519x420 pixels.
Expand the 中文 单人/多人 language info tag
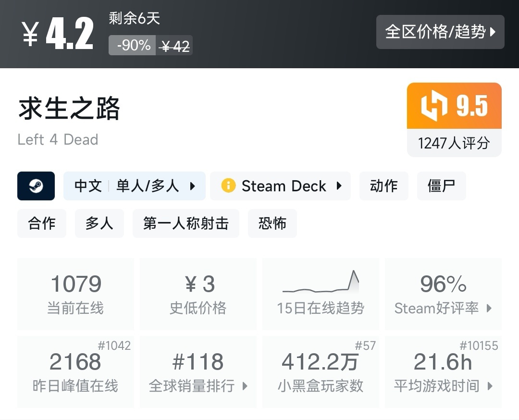(x=135, y=186)
